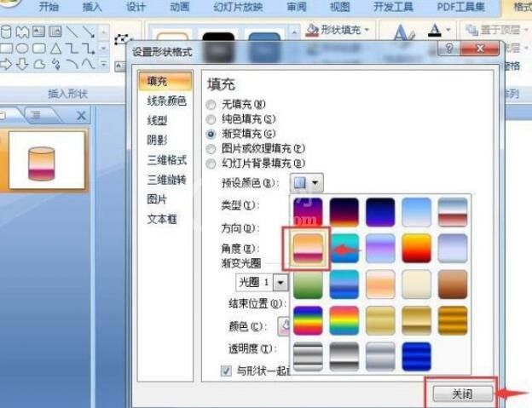Choose the orange-pink-crimson preset gradient
532x408 pixels.
pyautogui.click(x=308, y=249)
